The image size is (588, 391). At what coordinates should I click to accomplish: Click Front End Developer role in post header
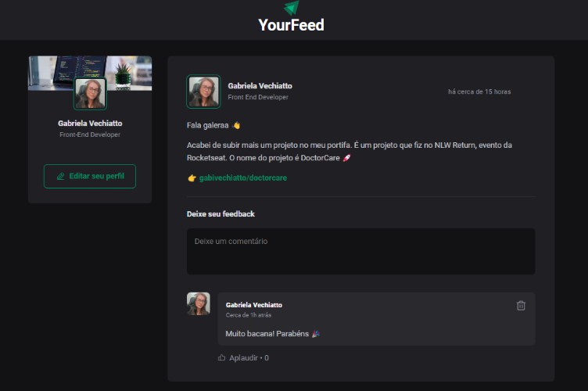[258, 97]
